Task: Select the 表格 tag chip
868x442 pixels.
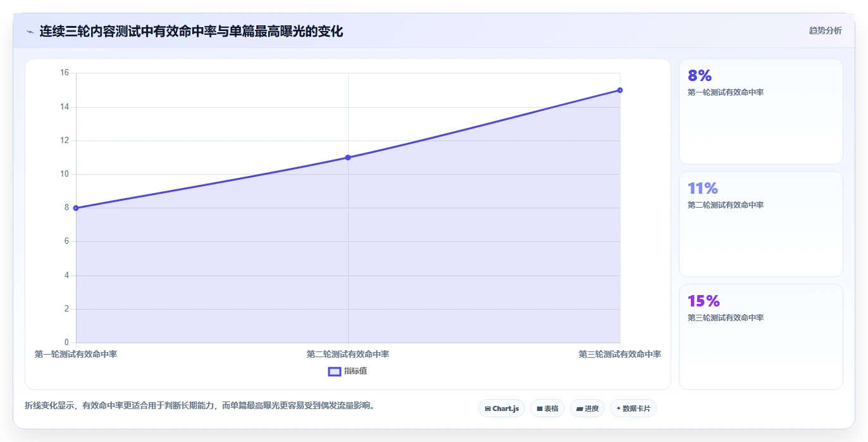Action: pos(547,408)
